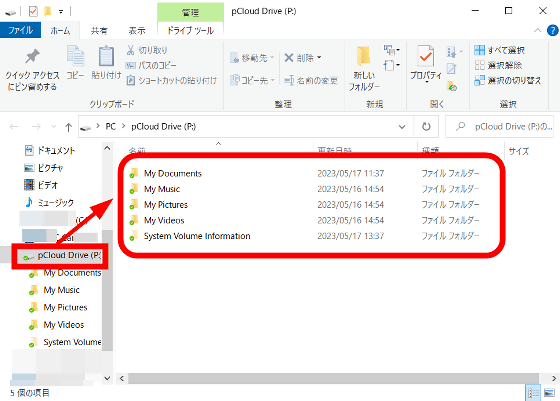Click pCloud Drive (P:) in address breadcrumb
Viewport: 560px width, 401px height.
[x=163, y=127]
